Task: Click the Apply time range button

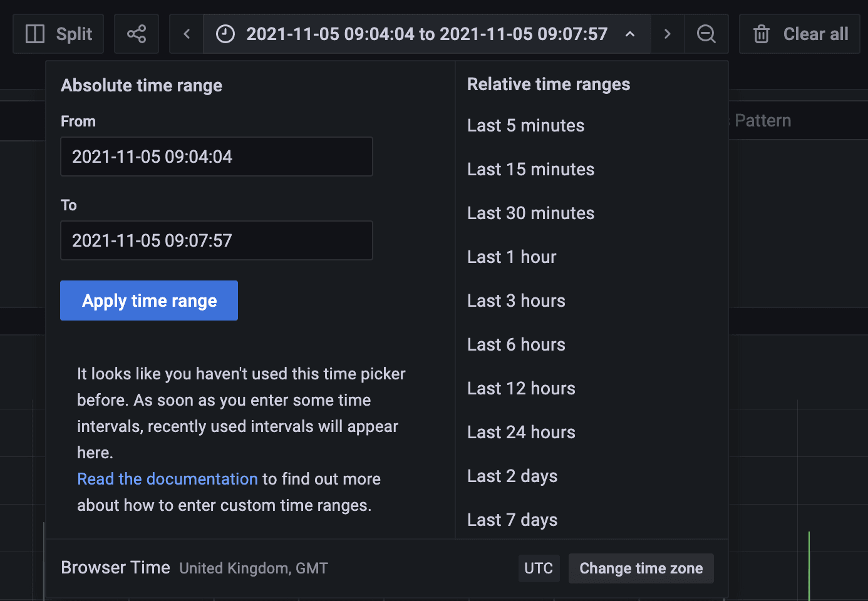Action: (148, 300)
